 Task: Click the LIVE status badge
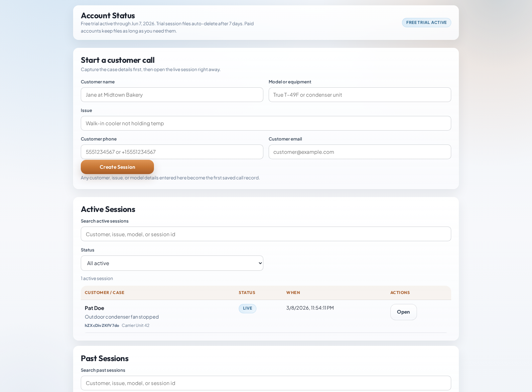click(x=247, y=308)
